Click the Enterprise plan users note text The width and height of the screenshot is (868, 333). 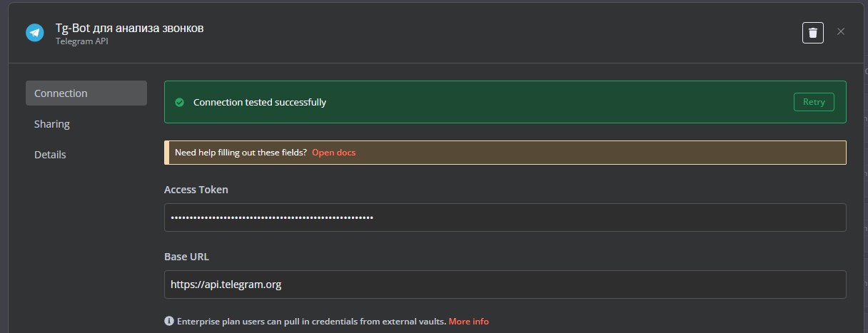(x=311, y=322)
